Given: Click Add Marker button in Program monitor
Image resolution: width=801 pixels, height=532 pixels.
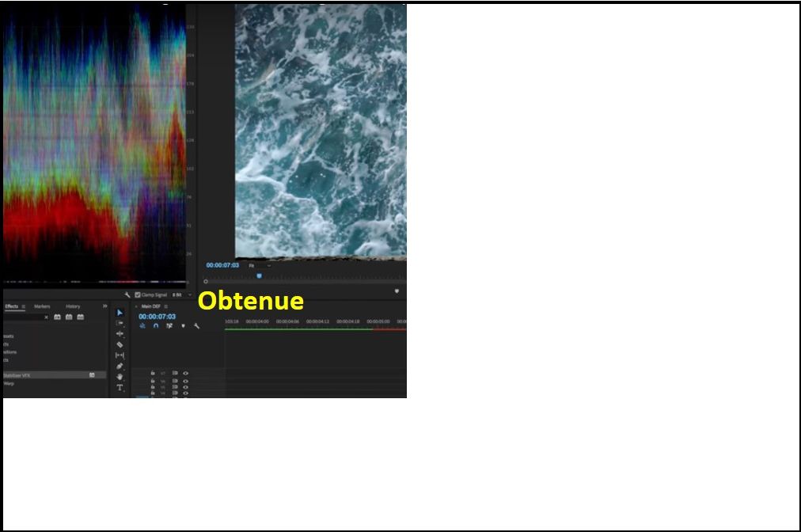Looking at the screenshot, I should [397, 291].
